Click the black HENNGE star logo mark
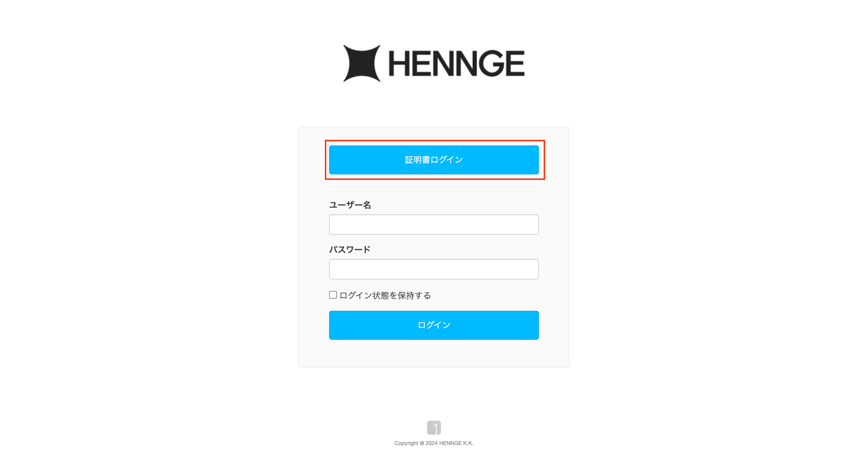868x455 pixels. (362, 63)
